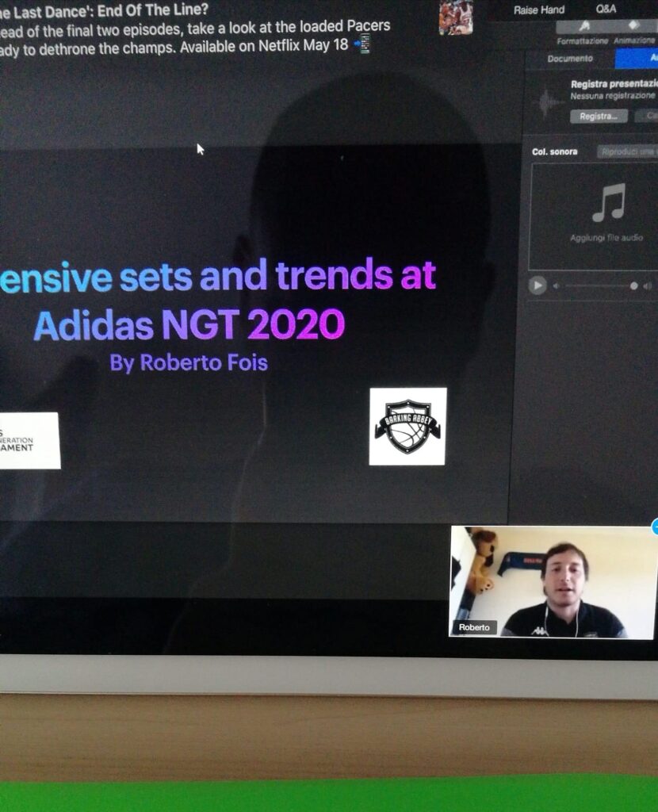Click the 'sets and trends at' title line
This screenshot has height=812, width=658.
click(278, 275)
